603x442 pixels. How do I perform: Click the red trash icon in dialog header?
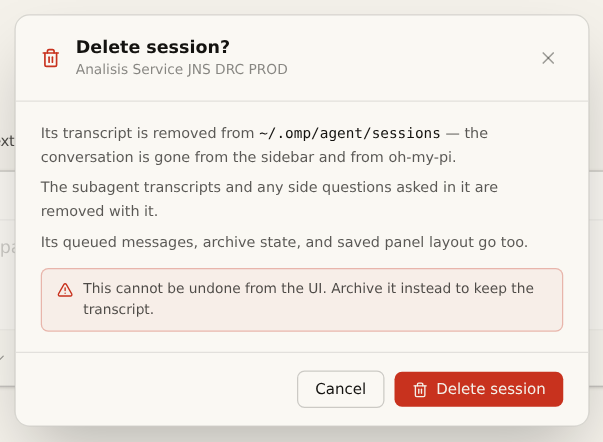click(50, 58)
